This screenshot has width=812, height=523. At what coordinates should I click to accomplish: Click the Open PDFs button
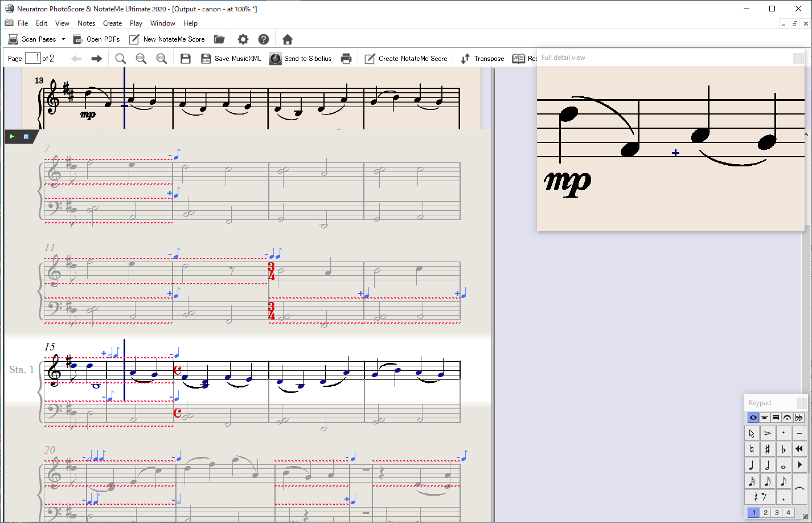click(x=97, y=39)
